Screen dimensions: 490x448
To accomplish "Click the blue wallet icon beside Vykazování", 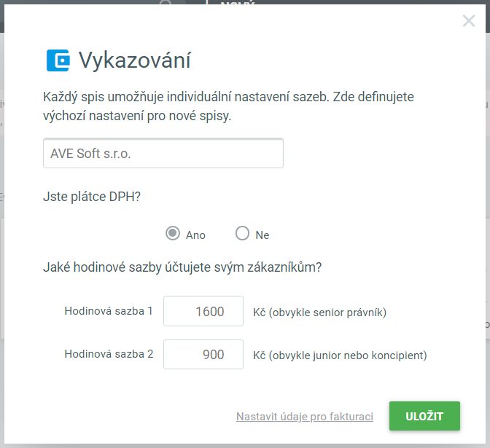I will tap(58, 60).
